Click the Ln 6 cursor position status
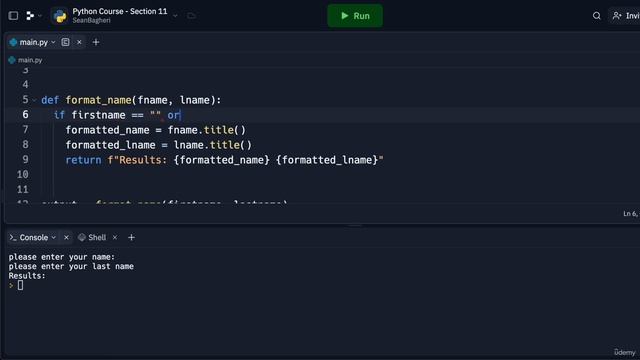This screenshot has height=360, width=640. 631,213
